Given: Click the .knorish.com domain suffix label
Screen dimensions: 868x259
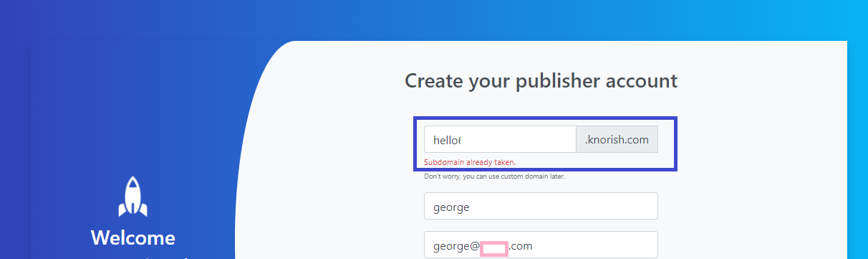Looking at the screenshot, I should click(x=617, y=139).
